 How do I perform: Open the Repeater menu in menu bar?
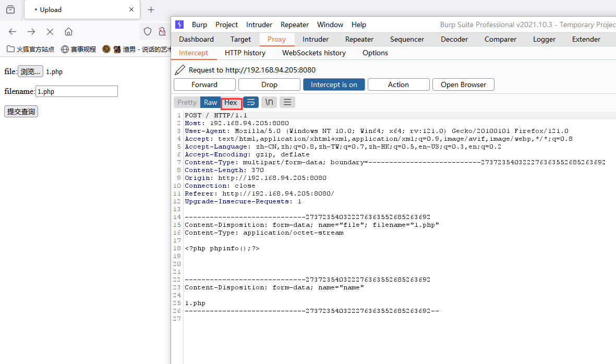tap(294, 25)
